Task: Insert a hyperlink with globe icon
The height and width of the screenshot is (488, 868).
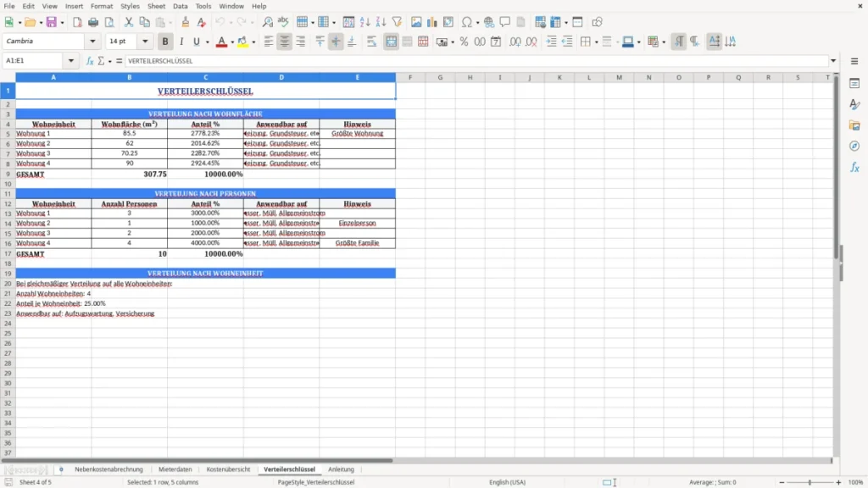Action: 489,22
